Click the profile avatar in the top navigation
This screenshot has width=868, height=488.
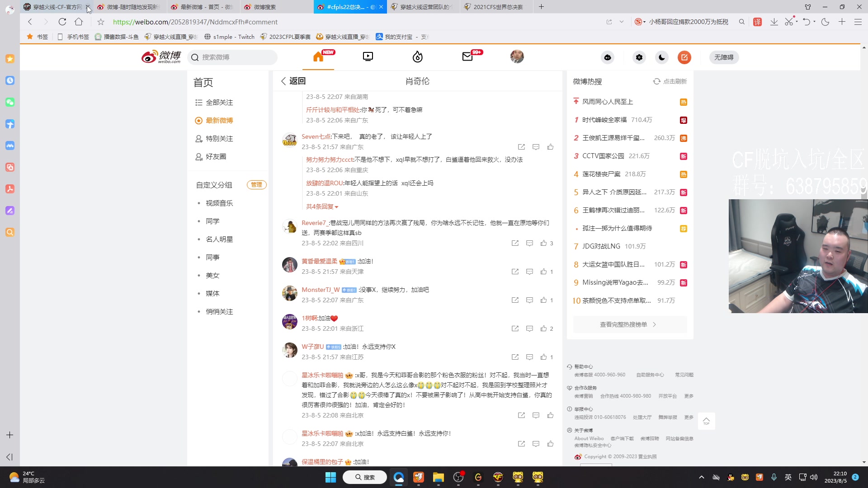[517, 57]
